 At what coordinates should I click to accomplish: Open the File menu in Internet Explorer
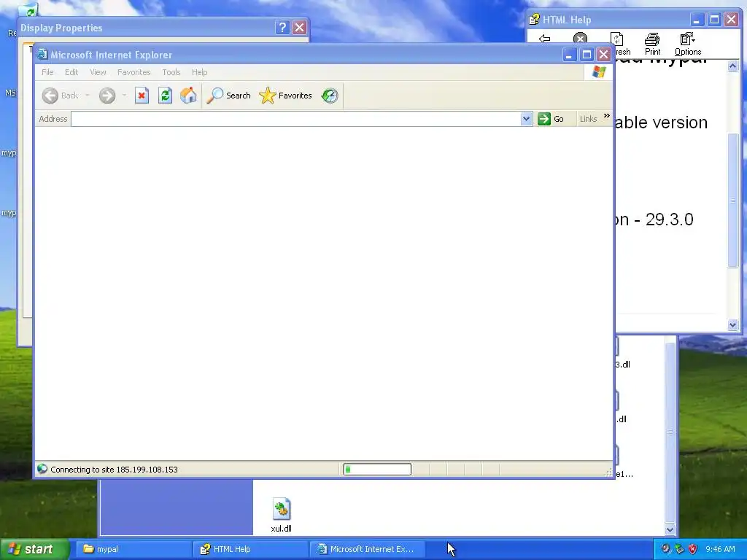click(x=47, y=72)
